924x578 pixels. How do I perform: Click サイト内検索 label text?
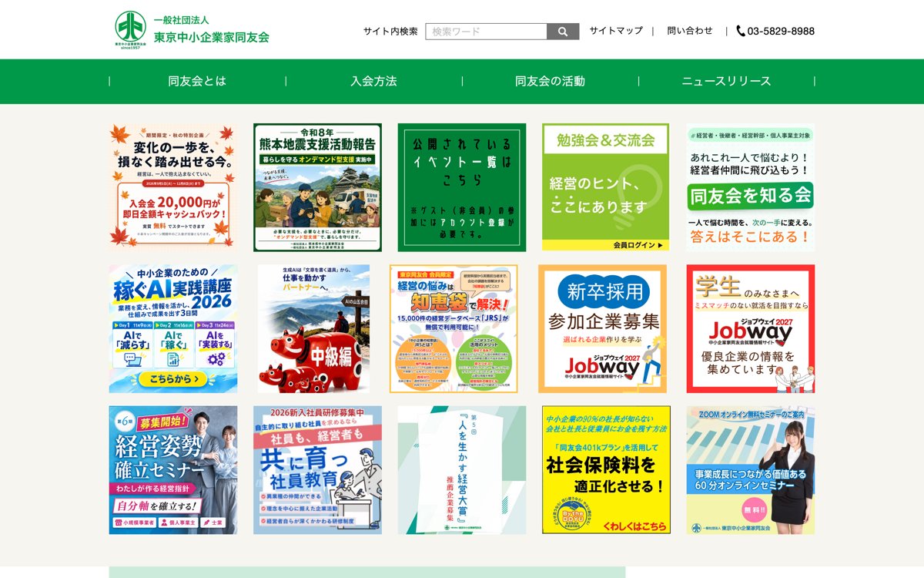click(390, 32)
